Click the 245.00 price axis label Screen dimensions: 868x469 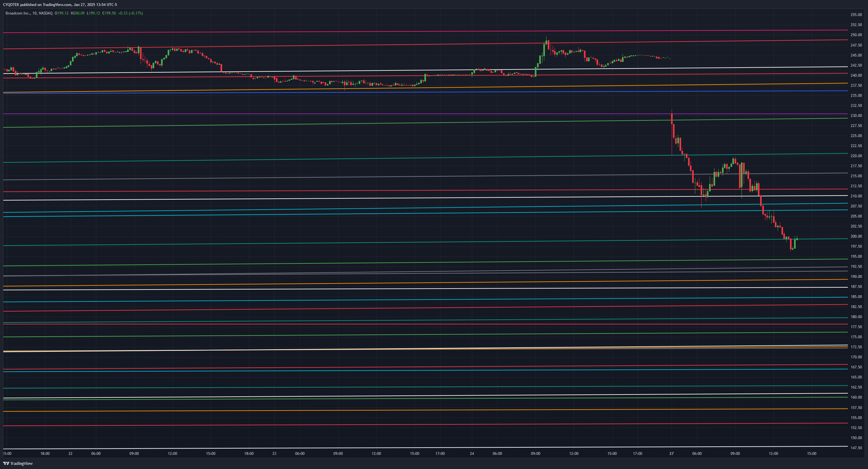point(856,55)
